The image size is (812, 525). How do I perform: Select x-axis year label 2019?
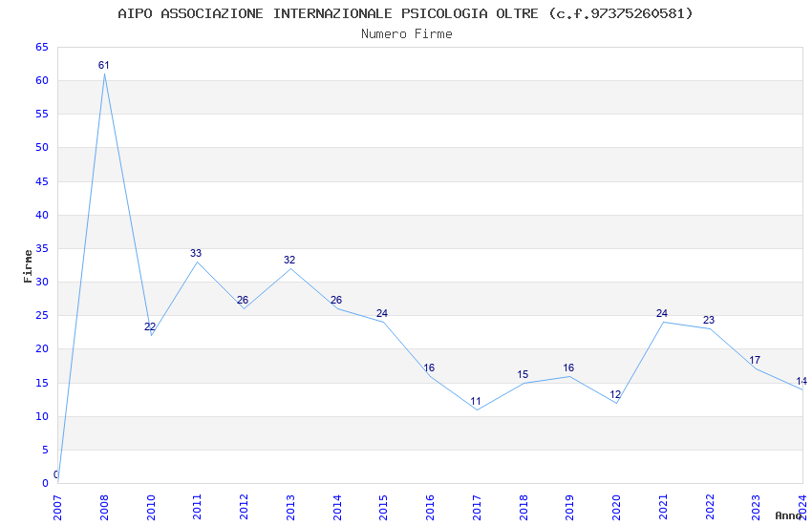(570, 508)
